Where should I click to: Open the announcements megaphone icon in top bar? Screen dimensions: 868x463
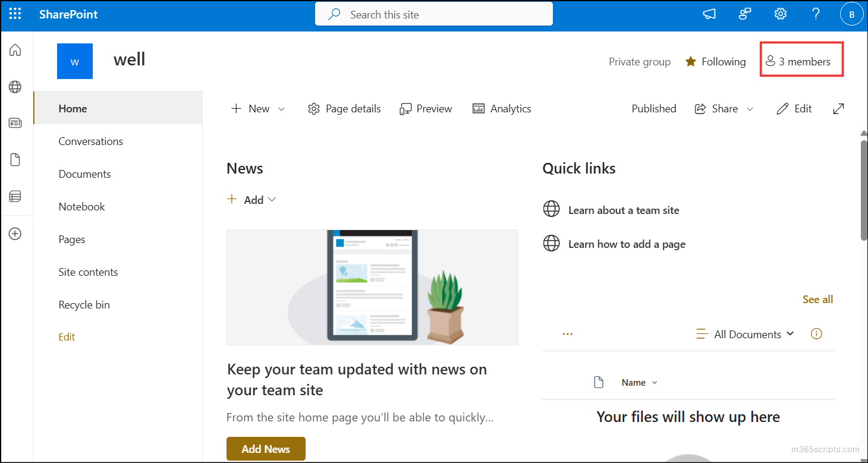point(709,13)
